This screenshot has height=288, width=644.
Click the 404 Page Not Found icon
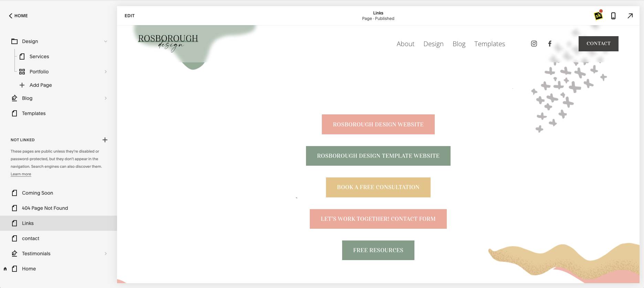[14, 208]
